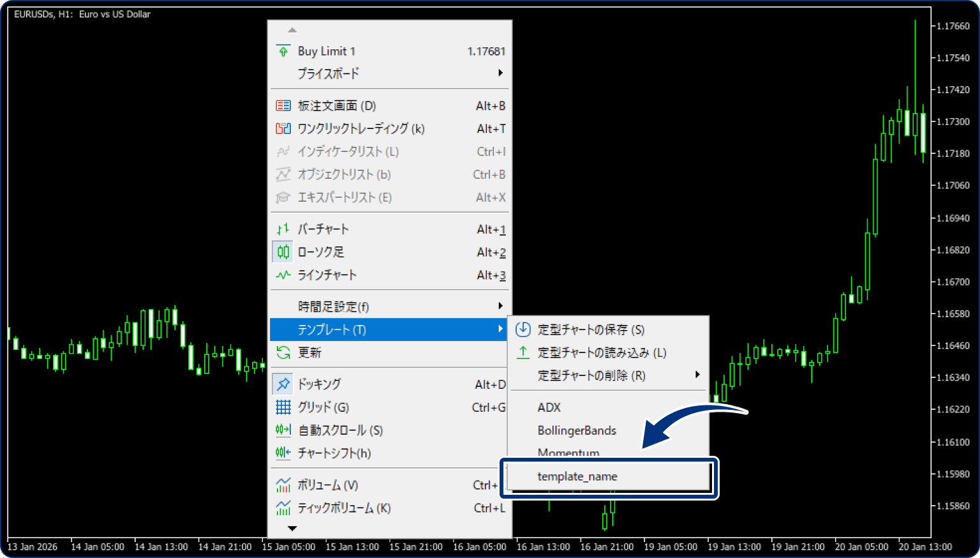Image resolution: width=980 pixels, height=558 pixels.
Task: Toggle チャートシフト chart shift
Action: click(x=283, y=453)
